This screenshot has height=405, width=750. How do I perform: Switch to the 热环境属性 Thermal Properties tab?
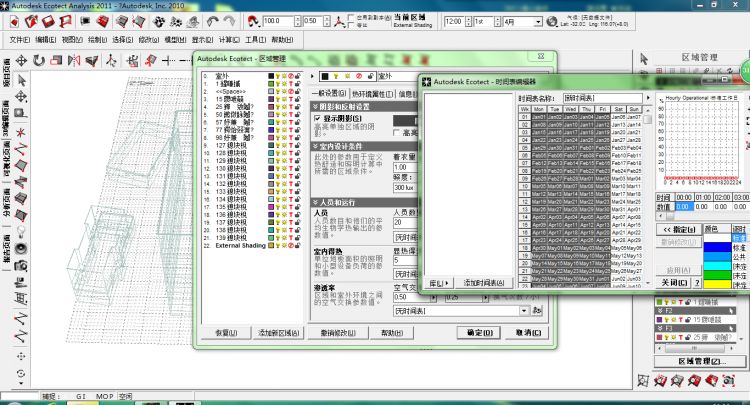[373, 94]
